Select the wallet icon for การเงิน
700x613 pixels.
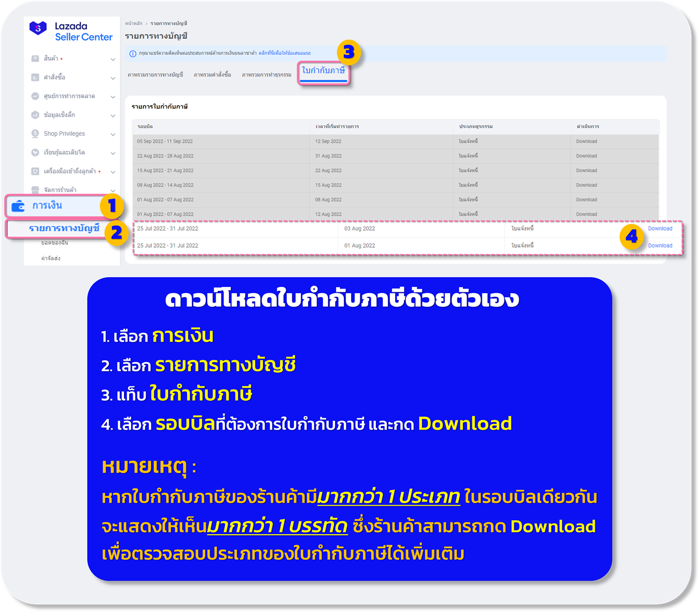coord(18,205)
